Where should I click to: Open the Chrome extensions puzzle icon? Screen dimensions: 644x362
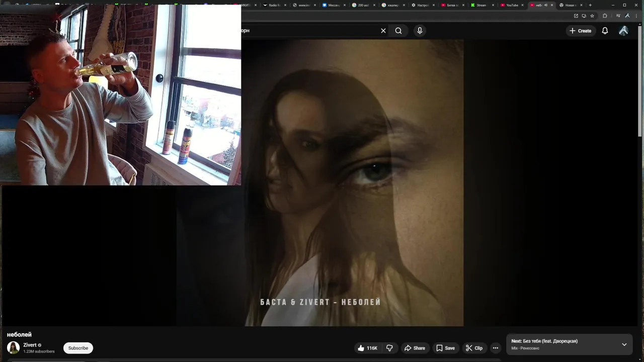[605, 16]
